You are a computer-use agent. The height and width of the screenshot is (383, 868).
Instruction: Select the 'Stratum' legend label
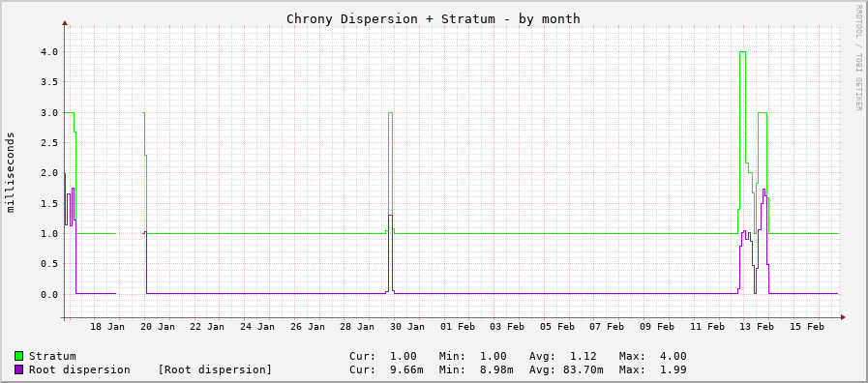[52, 356]
